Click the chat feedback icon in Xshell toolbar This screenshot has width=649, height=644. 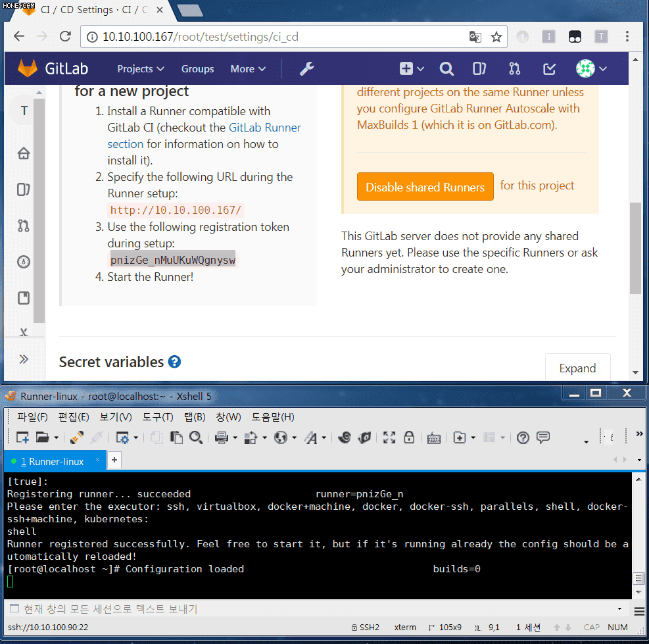point(543,437)
